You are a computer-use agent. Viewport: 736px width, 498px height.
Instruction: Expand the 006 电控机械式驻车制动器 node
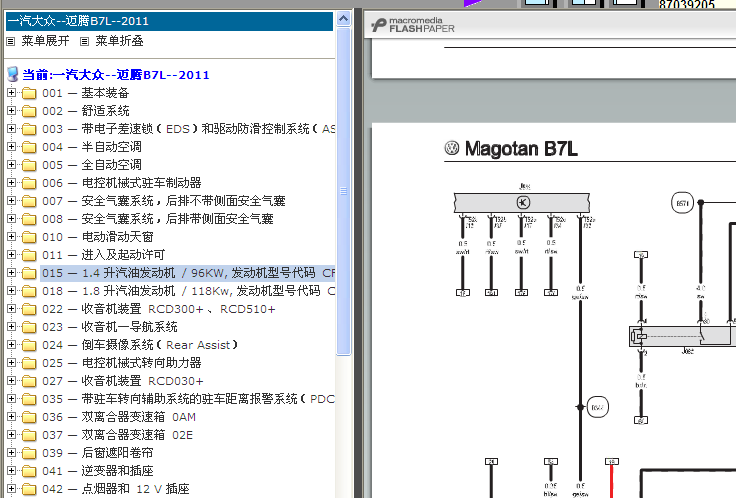pyautogui.click(x=11, y=183)
